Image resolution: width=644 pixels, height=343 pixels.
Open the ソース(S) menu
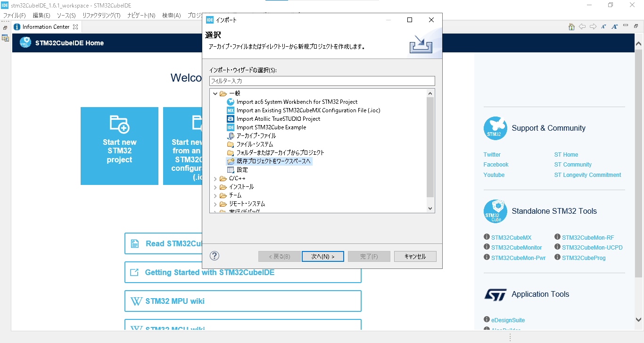tap(66, 16)
